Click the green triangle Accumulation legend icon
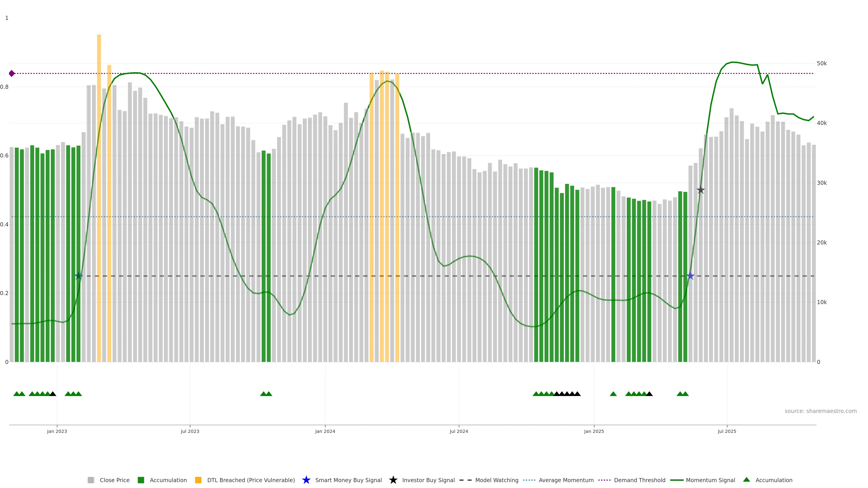This screenshot has width=868, height=488. (x=746, y=480)
